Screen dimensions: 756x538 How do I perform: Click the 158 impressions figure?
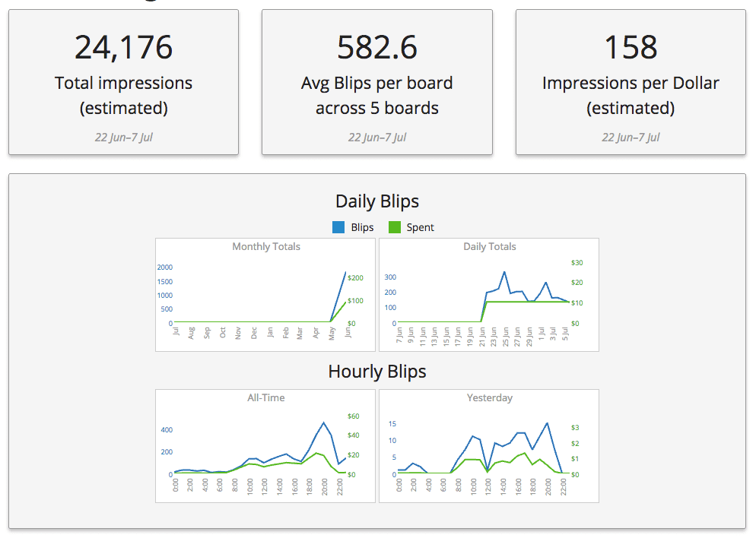[x=631, y=47]
